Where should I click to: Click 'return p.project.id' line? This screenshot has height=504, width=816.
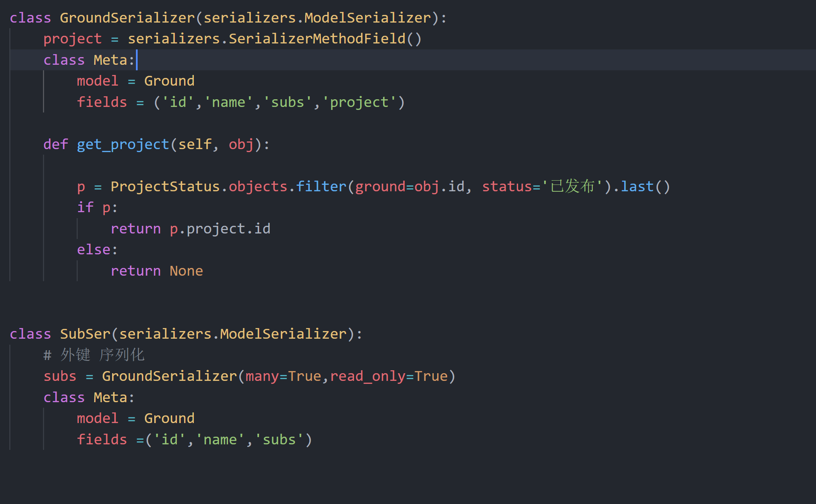(190, 229)
